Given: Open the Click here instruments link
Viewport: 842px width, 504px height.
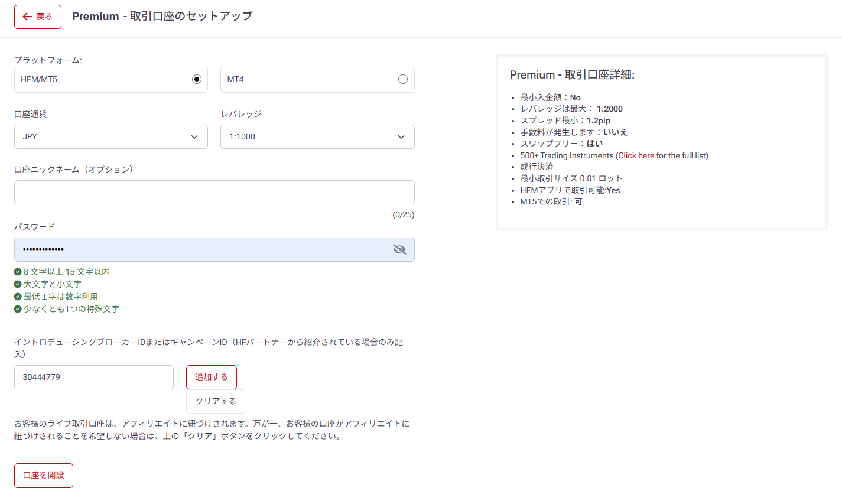Looking at the screenshot, I should (x=636, y=155).
